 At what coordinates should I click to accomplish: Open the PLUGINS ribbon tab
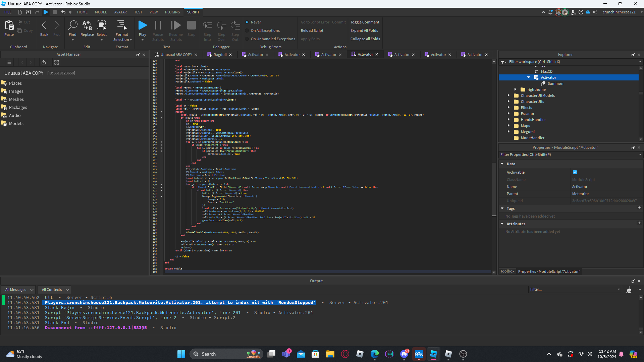point(172,12)
